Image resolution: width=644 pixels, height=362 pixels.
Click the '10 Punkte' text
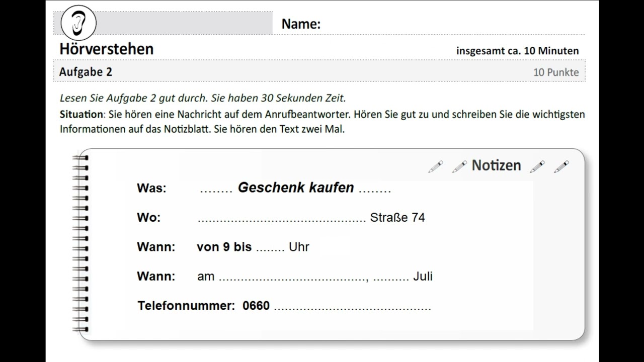coord(556,72)
